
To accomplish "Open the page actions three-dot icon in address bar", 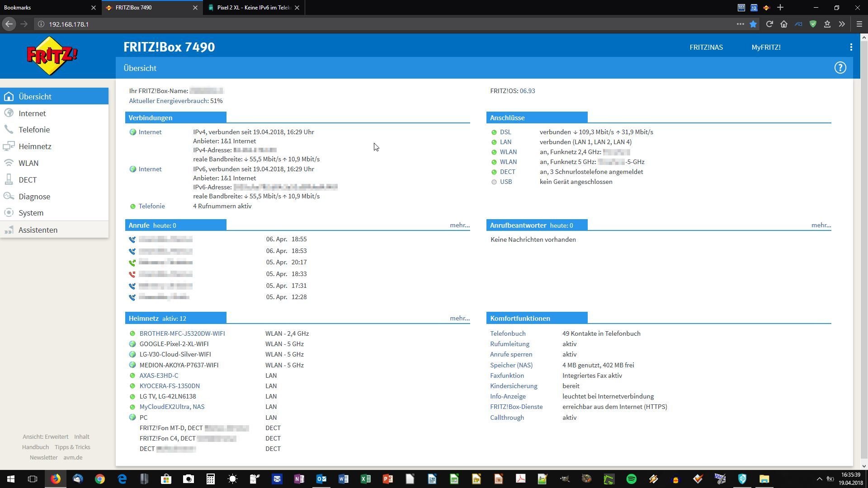I will tap(740, 24).
